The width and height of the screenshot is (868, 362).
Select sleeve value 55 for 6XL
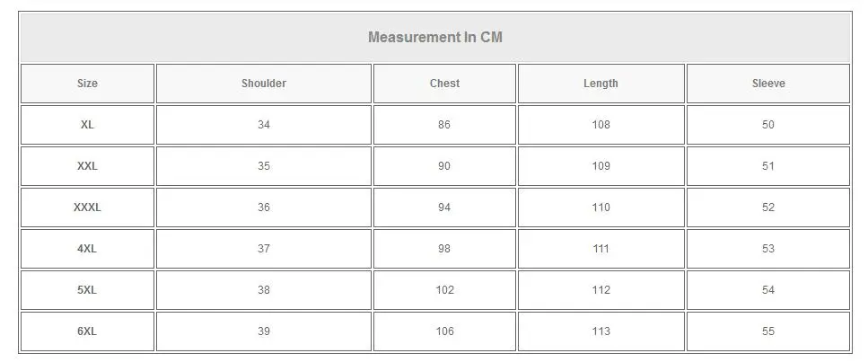[x=768, y=331]
